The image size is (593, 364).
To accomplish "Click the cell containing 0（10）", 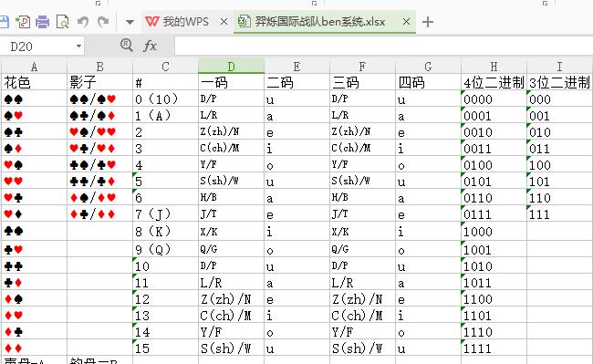I will (x=166, y=99).
